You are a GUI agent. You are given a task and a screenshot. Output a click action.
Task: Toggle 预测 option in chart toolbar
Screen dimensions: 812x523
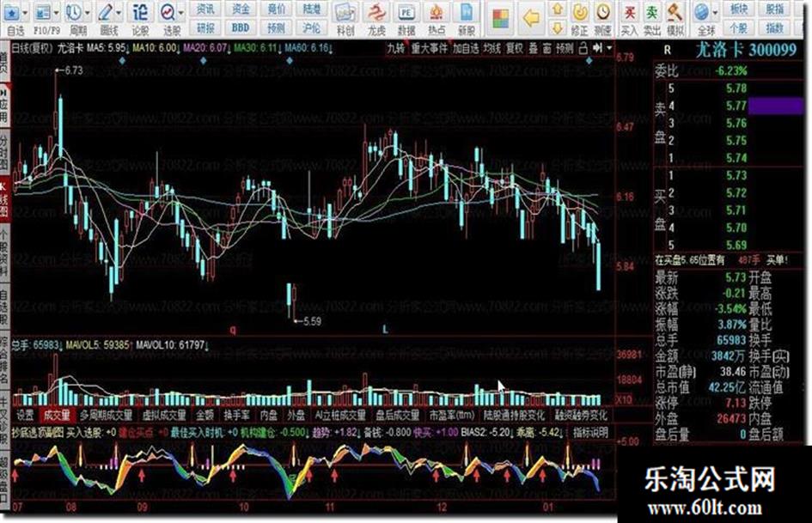tap(565, 49)
